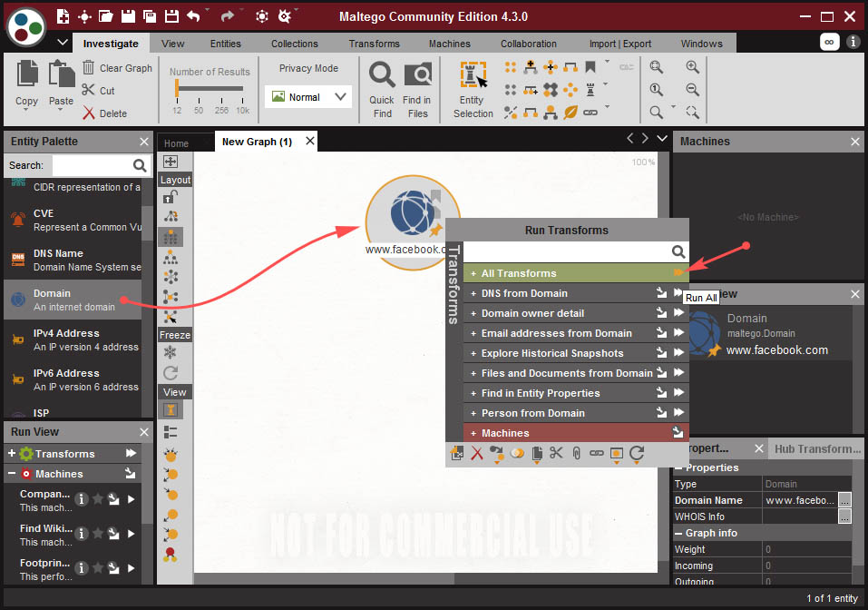Collapse the Graph info section
868x610 pixels.
[x=678, y=533]
